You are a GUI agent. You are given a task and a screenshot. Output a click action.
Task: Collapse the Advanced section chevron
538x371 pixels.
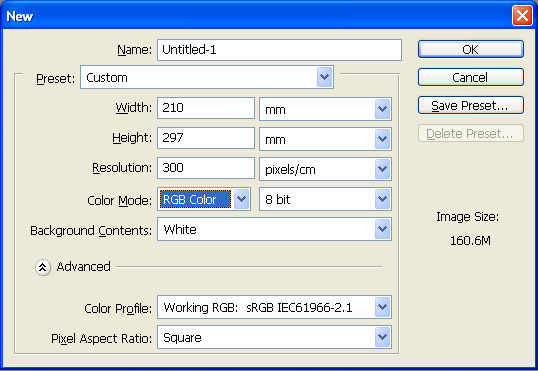coord(43,267)
